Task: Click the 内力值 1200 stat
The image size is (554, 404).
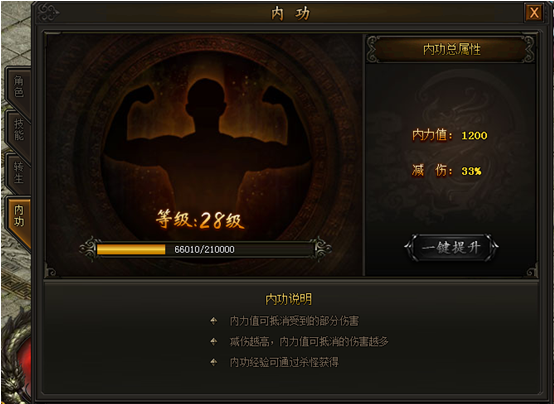Action: [450, 135]
